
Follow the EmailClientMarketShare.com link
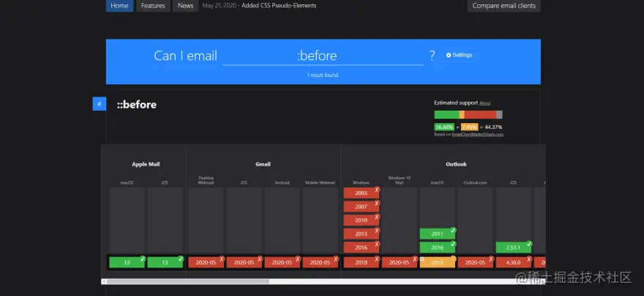pyautogui.click(x=478, y=134)
